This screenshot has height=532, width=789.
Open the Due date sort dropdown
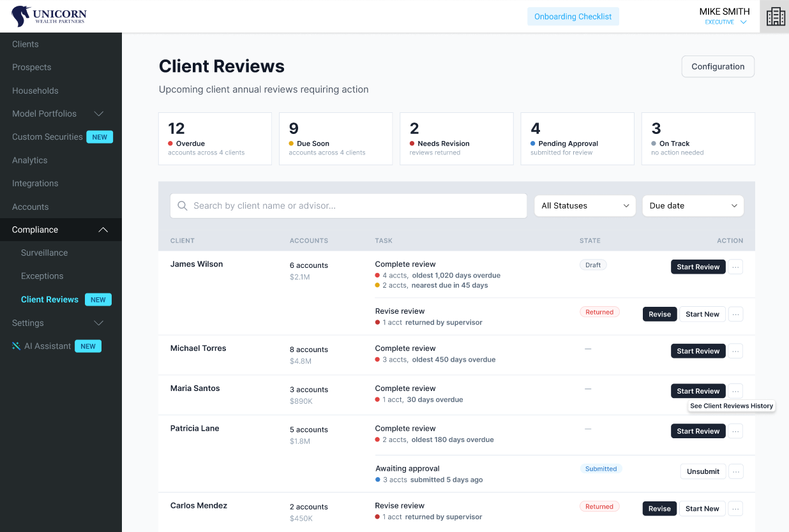(x=693, y=205)
